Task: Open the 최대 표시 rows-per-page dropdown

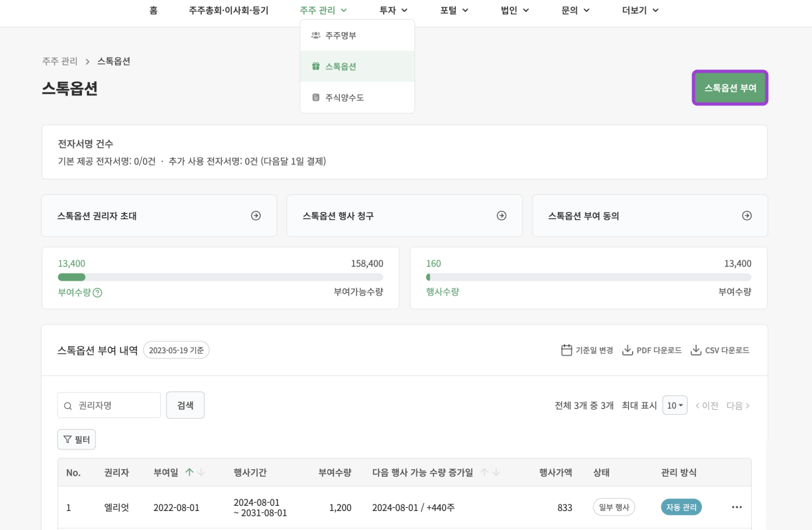Action: point(674,405)
